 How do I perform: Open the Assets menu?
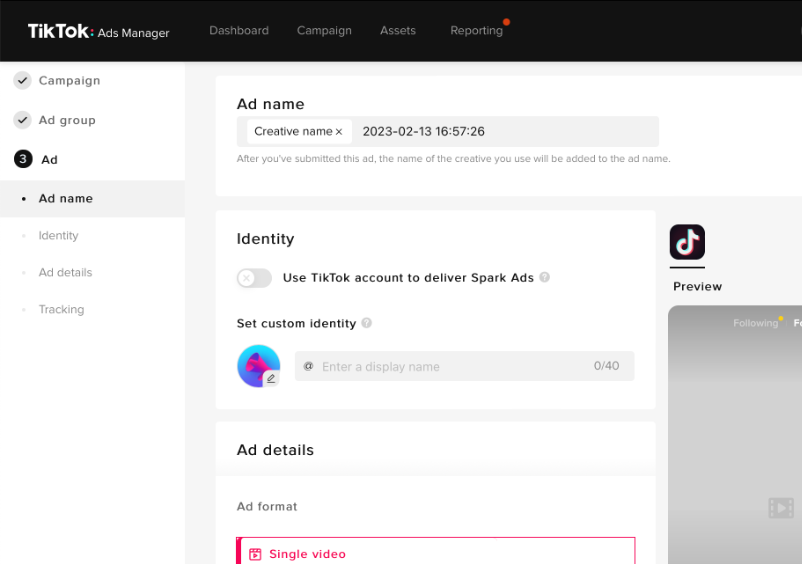point(398,31)
